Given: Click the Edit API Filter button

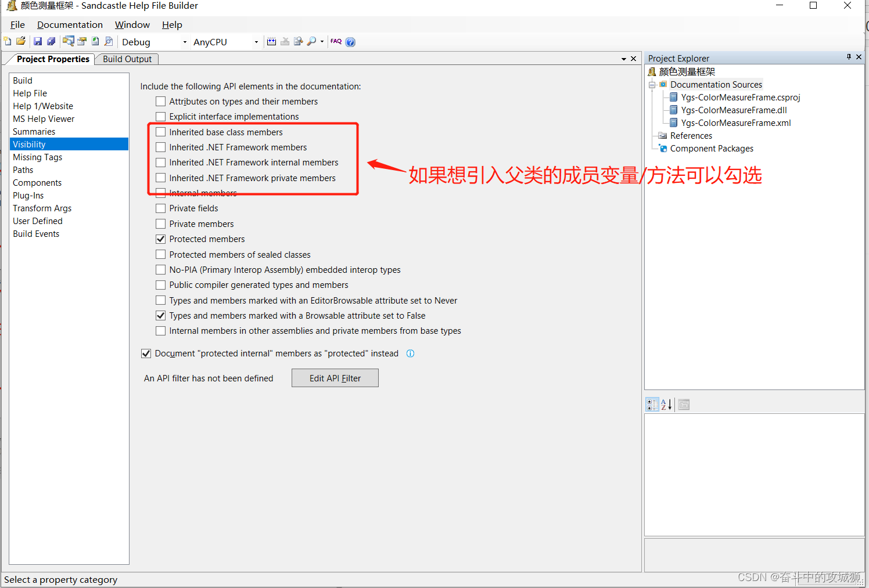Looking at the screenshot, I should [335, 378].
